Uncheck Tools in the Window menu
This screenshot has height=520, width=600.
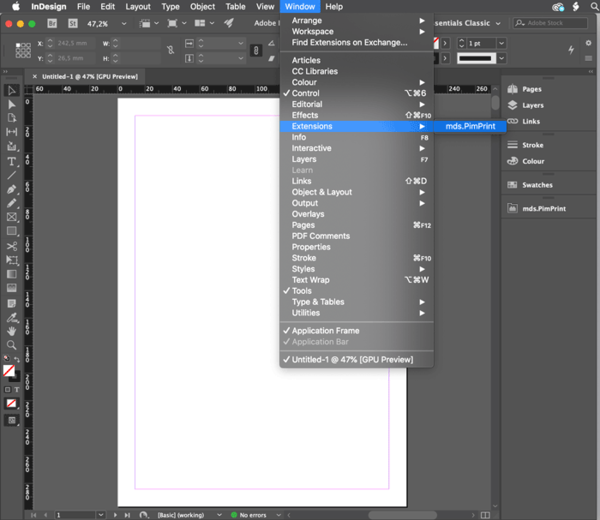(x=301, y=291)
